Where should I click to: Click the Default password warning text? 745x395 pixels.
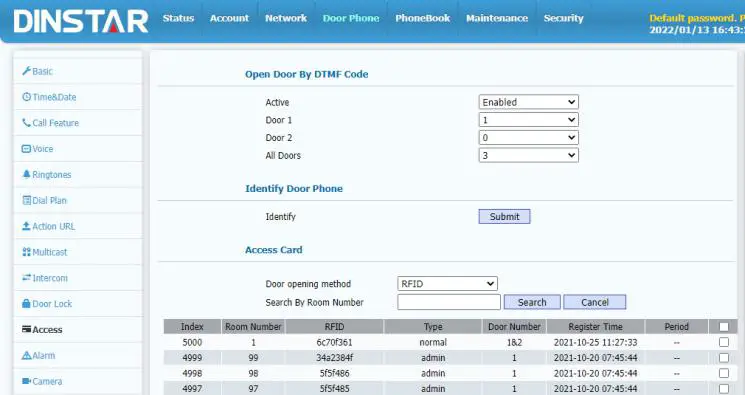(697, 18)
